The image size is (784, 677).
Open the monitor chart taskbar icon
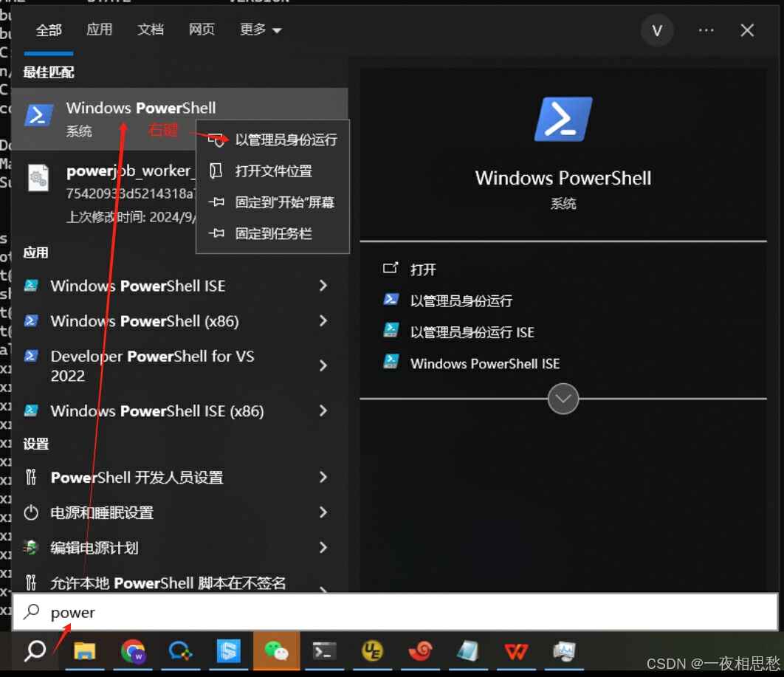pyautogui.click(x=564, y=651)
